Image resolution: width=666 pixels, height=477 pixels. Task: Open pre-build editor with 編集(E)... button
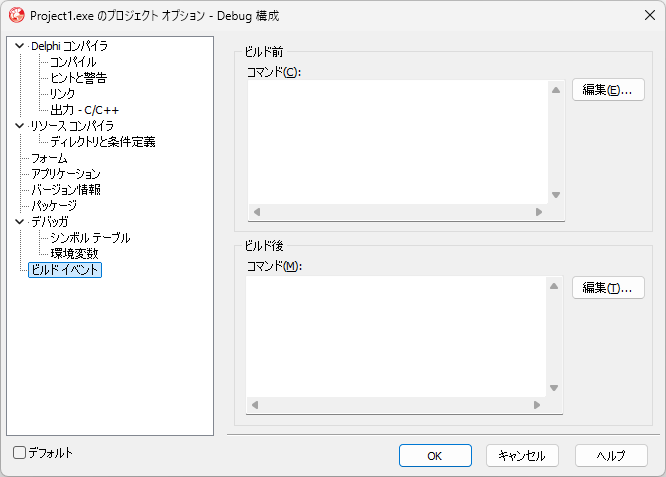pos(608,90)
